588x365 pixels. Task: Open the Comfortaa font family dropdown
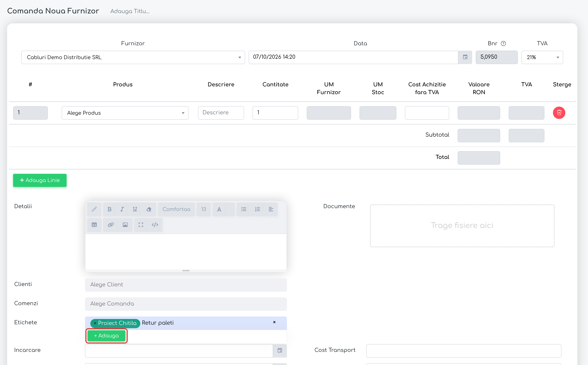176,209
